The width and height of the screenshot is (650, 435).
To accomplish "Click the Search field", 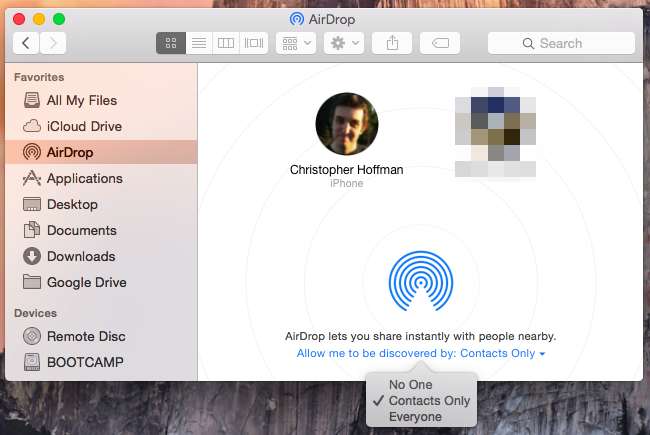I will 561,43.
